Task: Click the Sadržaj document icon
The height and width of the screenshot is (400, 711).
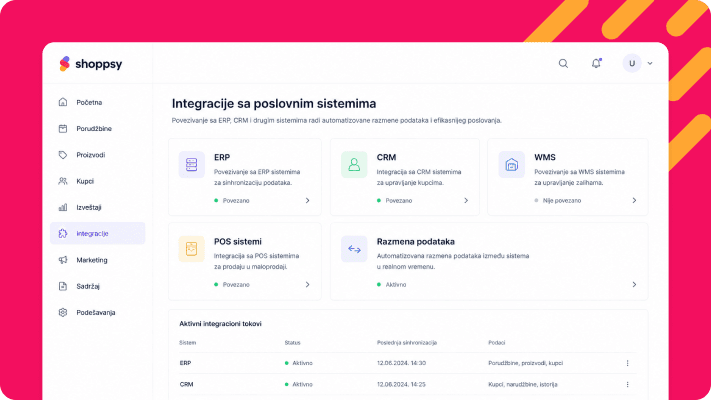Action: tap(63, 286)
